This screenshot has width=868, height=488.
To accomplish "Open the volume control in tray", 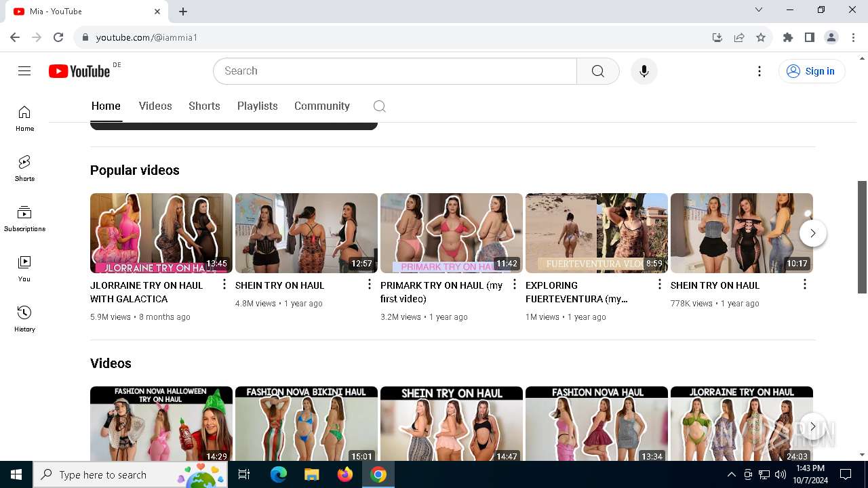I will [781, 474].
